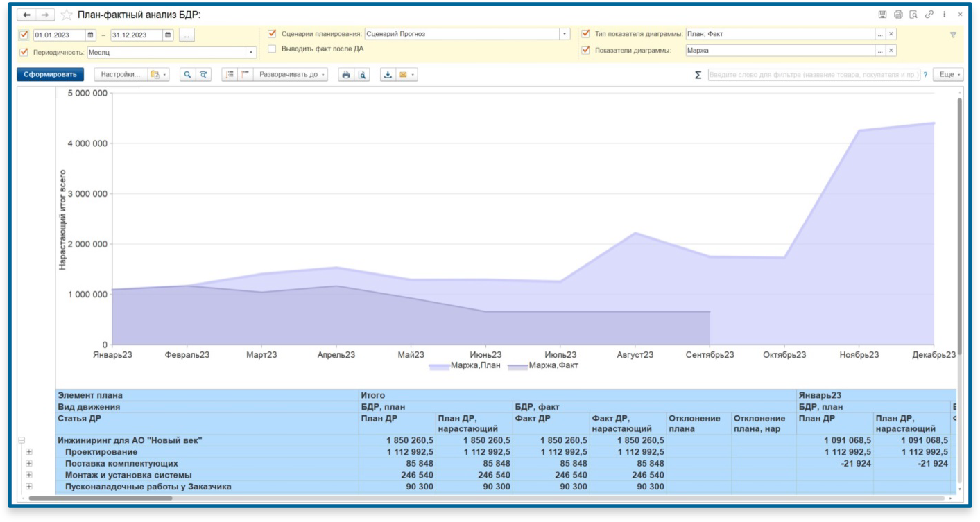The height and width of the screenshot is (522, 980).
Task: Enable 'Выводить факт после ДА' checkbox
Action: [x=272, y=49]
